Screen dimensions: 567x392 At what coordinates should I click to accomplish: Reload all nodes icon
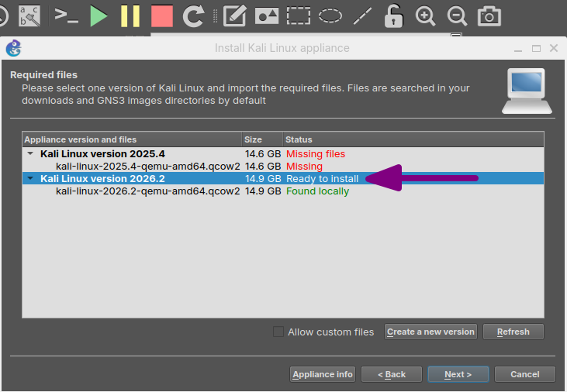pyautogui.click(x=193, y=16)
